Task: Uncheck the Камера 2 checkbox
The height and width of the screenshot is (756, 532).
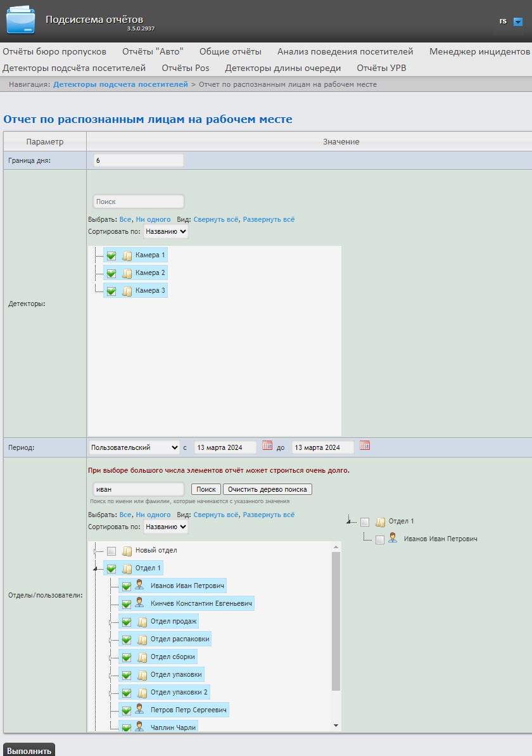Action: pyautogui.click(x=111, y=273)
